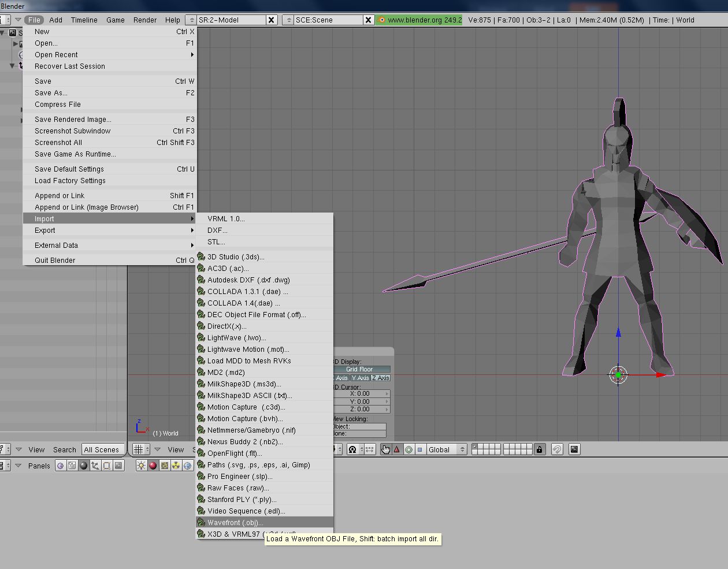
Task: Open the Logic context in buttons header
Action: (60, 466)
